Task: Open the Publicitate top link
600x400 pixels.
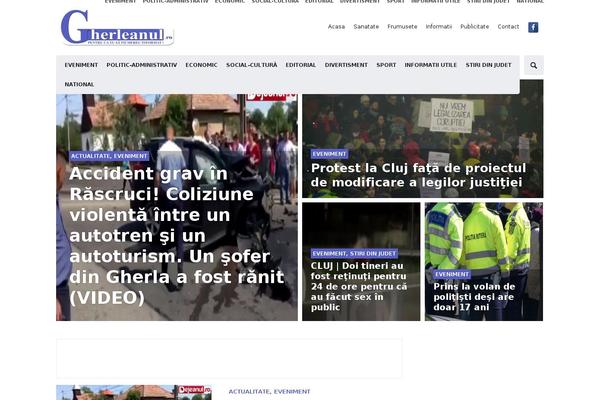Action: (x=474, y=27)
